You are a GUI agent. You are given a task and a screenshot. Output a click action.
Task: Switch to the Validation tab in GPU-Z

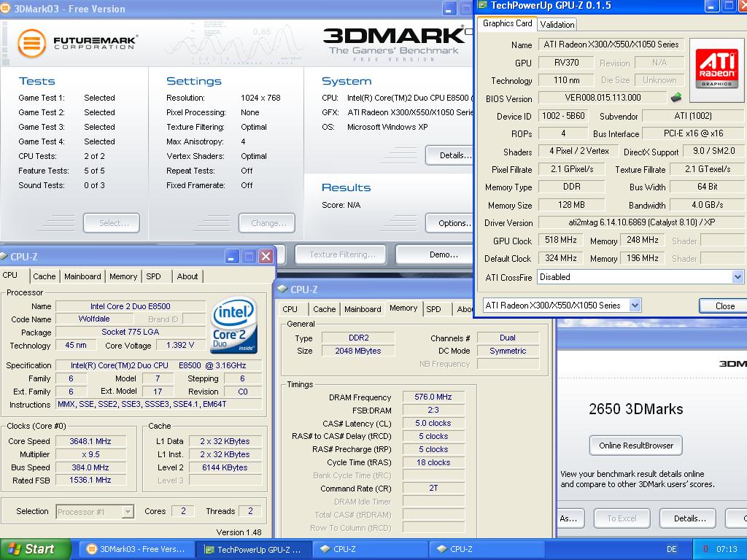(557, 24)
